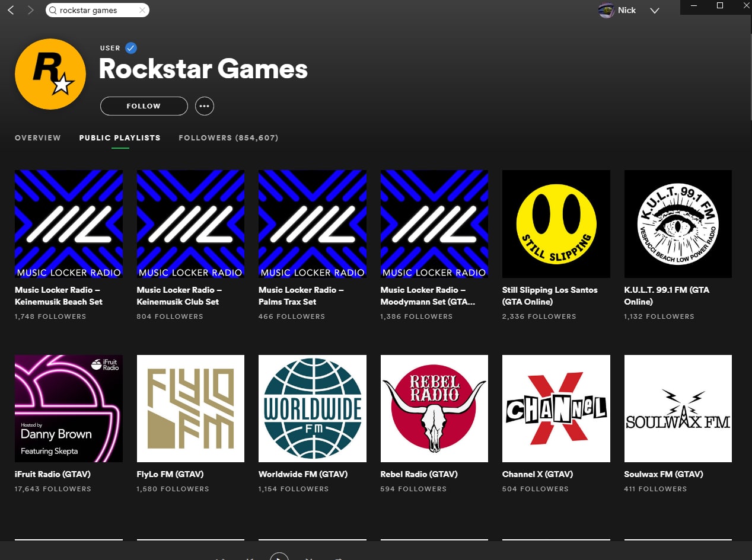Screen dimensions: 752x560
Task: Open the Still Slipping smiley cover
Action: 556,224
